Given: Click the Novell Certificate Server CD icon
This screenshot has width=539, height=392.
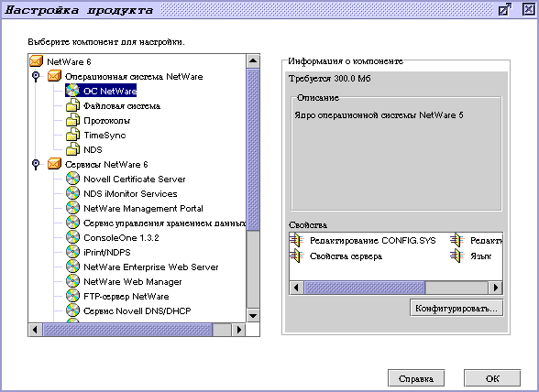Looking at the screenshot, I should (x=72, y=179).
